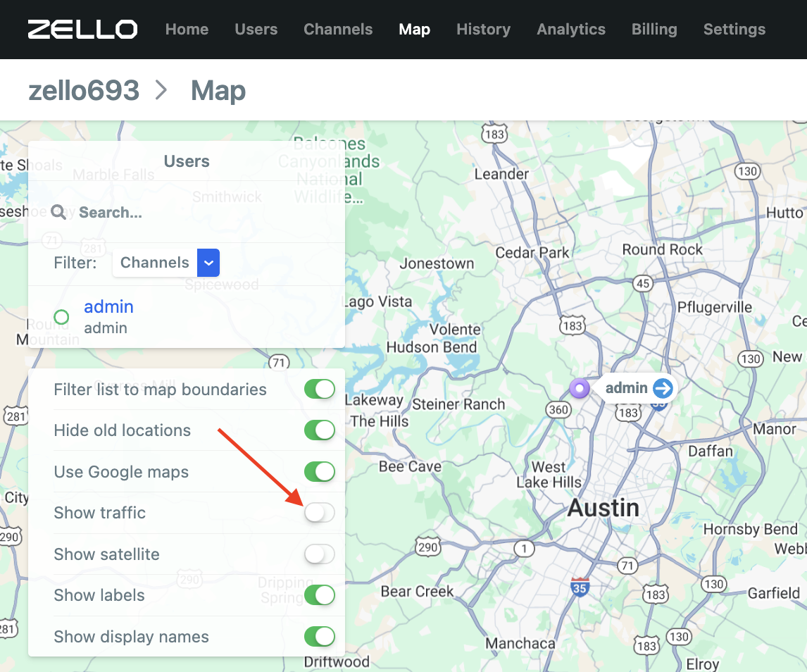Click the Jonestown map label

[x=437, y=263]
